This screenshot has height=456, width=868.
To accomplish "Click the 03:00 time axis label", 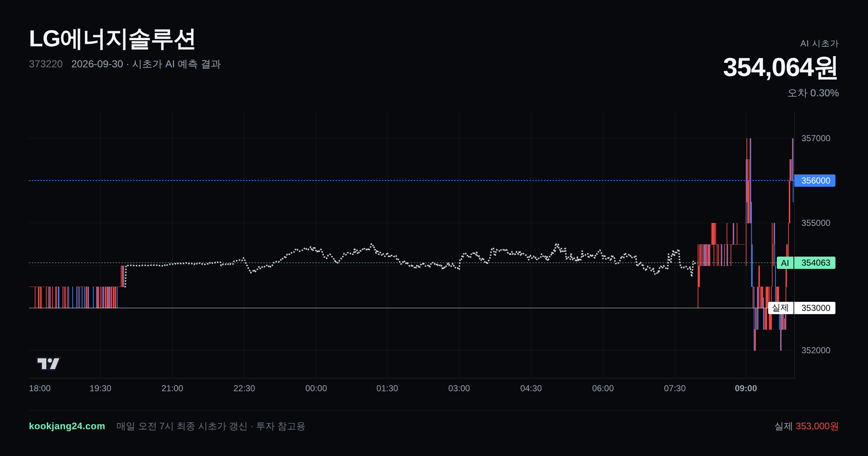I will [x=459, y=388].
